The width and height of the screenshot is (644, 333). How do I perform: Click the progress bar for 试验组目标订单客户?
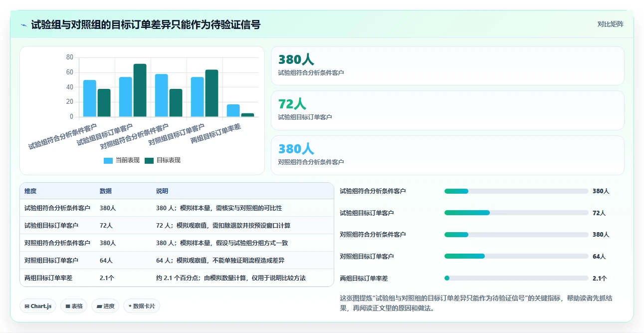[516, 213]
